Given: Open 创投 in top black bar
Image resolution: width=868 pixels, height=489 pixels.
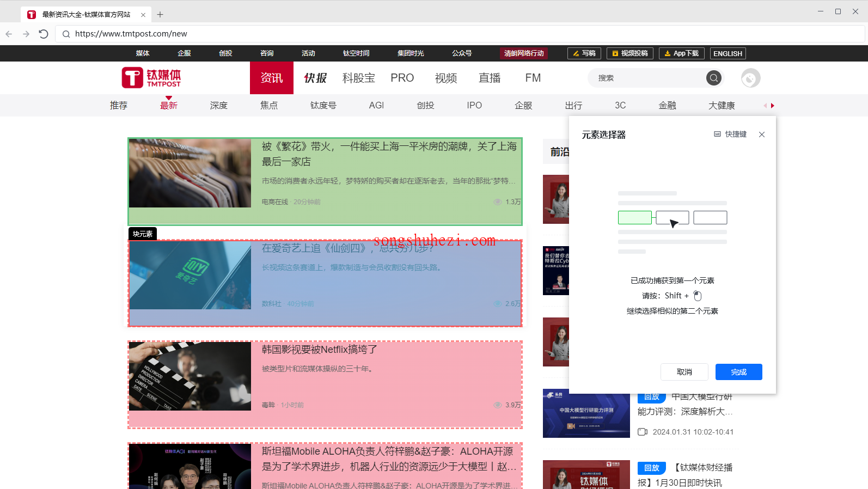Looking at the screenshot, I should [x=225, y=53].
